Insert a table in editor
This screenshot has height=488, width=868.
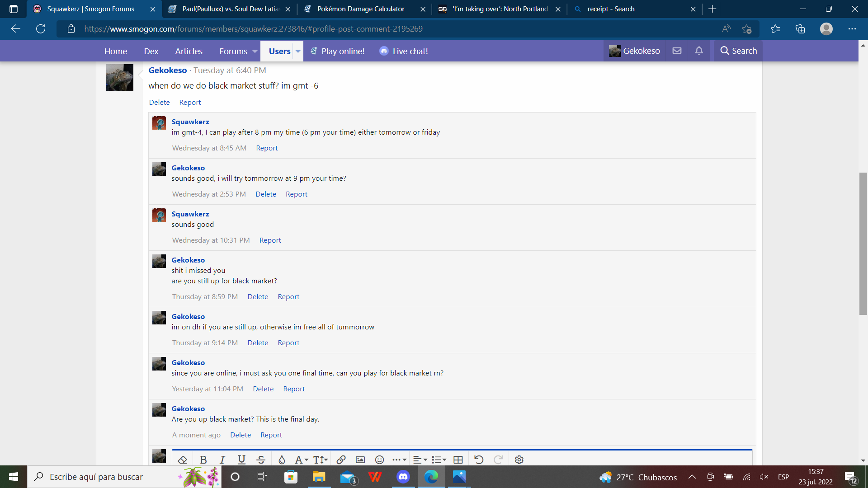[x=458, y=460]
